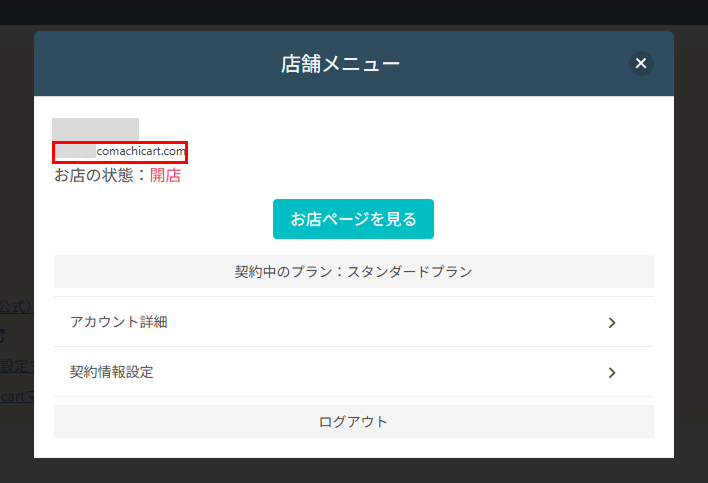Viewport: 708px width, 483px height.
Task: Click ログアウト to sign out
Action: pyautogui.click(x=353, y=422)
